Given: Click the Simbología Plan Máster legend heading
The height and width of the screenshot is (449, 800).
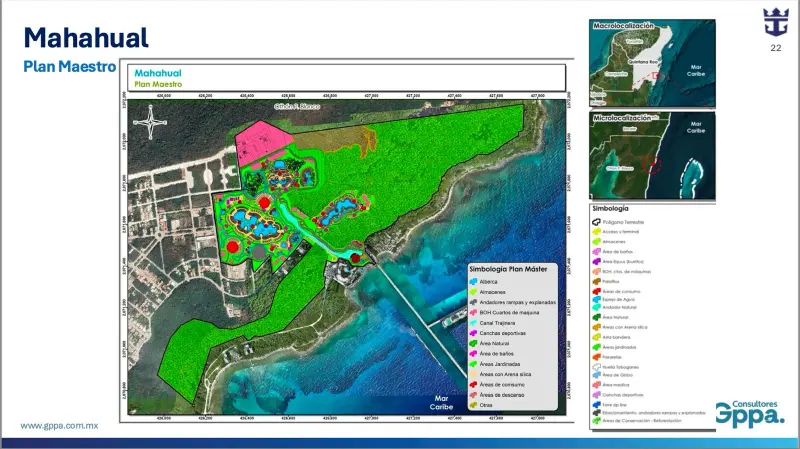Looking at the screenshot, I should [514, 270].
